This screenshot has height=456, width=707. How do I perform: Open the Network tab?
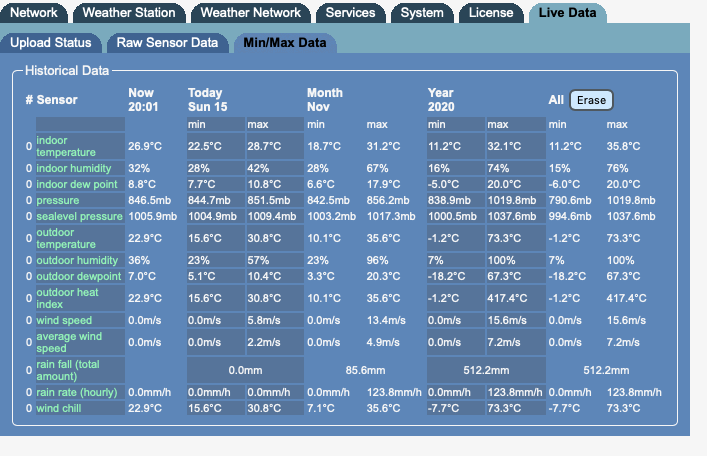(x=34, y=13)
